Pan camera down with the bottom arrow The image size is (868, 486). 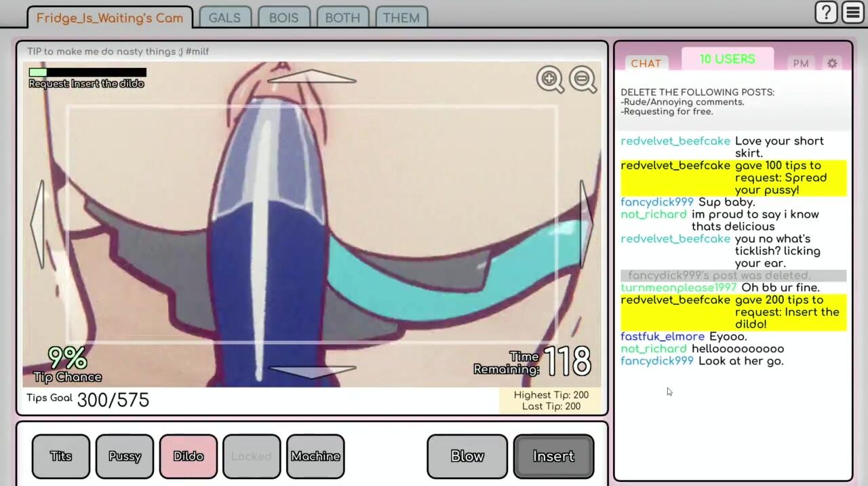click(311, 371)
